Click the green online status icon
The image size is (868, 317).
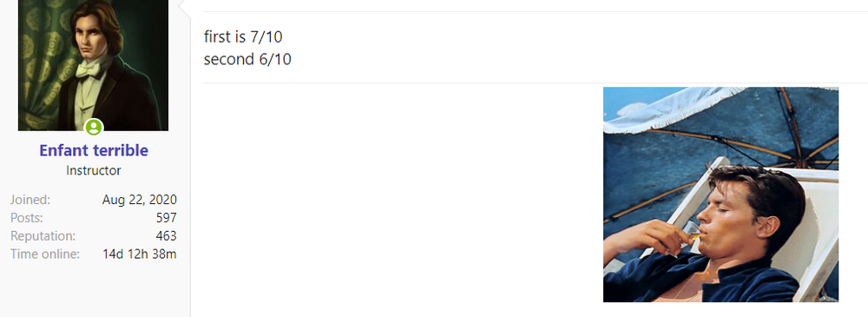(94, 128)
